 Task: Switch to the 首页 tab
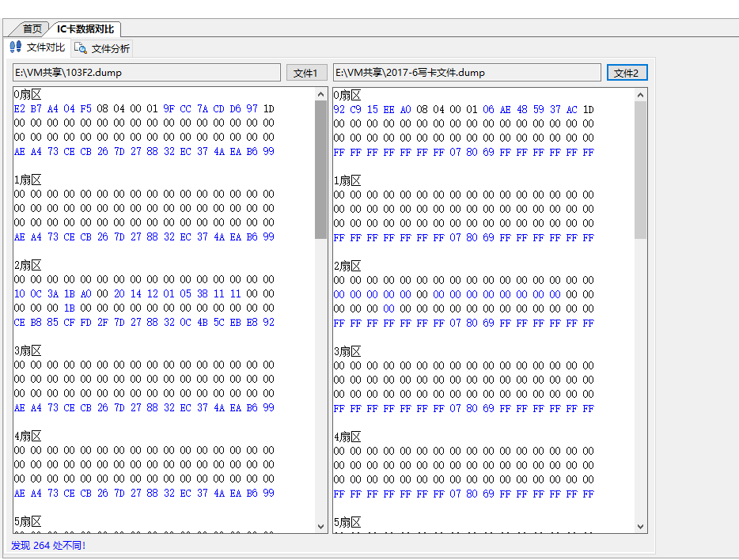pyautogui.click(x=32, y=29)
